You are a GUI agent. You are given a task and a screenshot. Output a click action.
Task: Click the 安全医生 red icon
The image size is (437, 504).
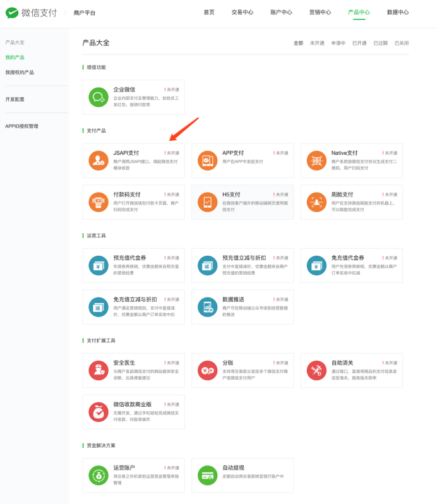pos(99,370)
